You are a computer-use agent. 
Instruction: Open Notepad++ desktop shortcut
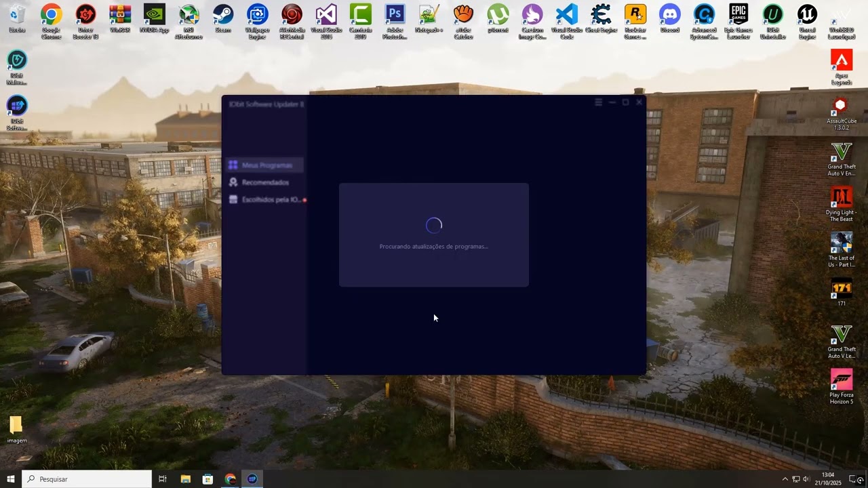pos(429,19)
